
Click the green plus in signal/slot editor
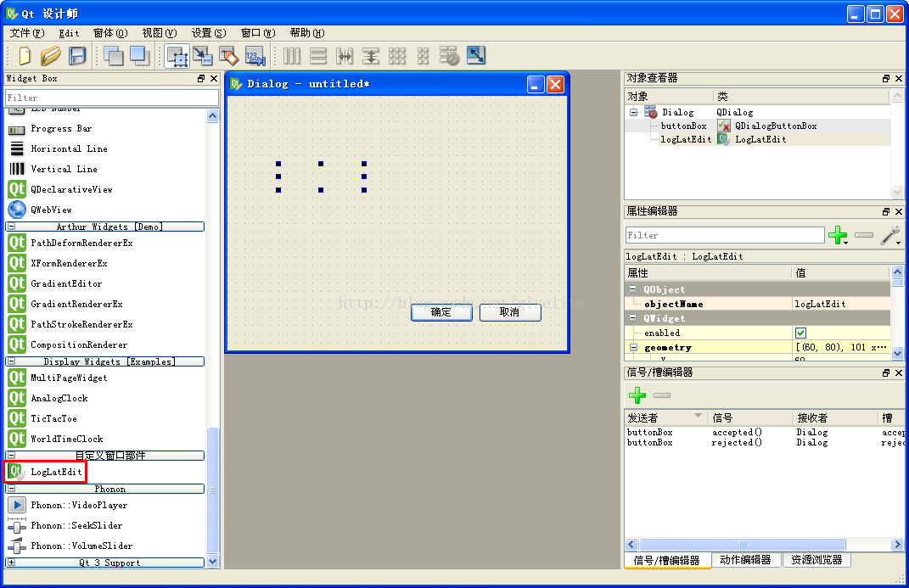(x=637, y=395)
